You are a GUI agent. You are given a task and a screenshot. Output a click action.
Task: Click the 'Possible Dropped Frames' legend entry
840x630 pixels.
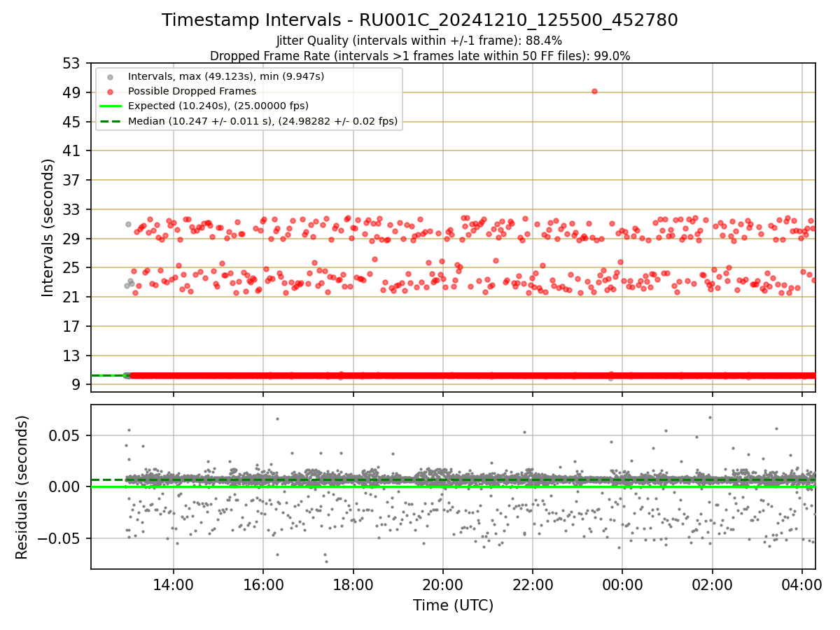click(192, 91)
